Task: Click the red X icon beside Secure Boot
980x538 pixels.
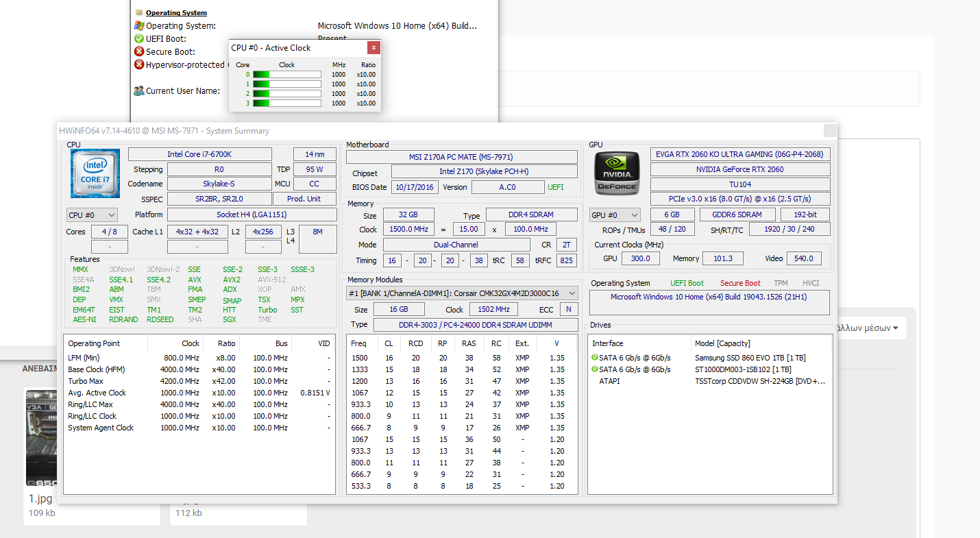Action: tap(139, 51)
